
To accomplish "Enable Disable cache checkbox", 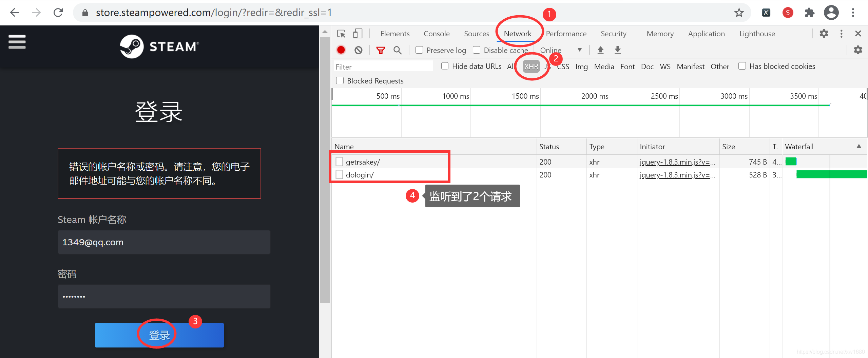I will 477,50.
